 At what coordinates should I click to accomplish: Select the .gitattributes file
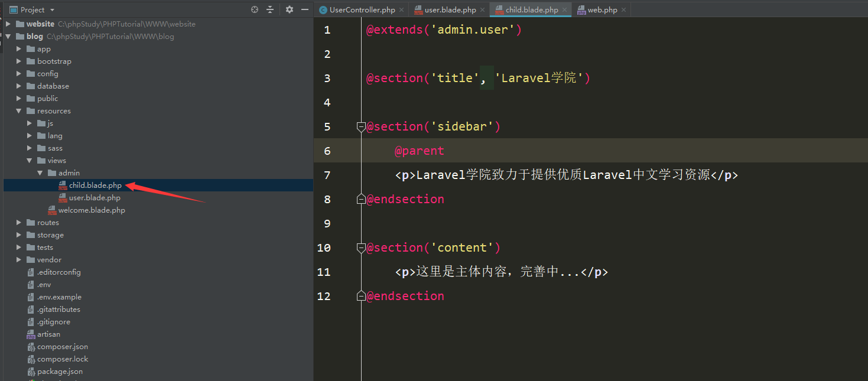(x=58, y=310)
